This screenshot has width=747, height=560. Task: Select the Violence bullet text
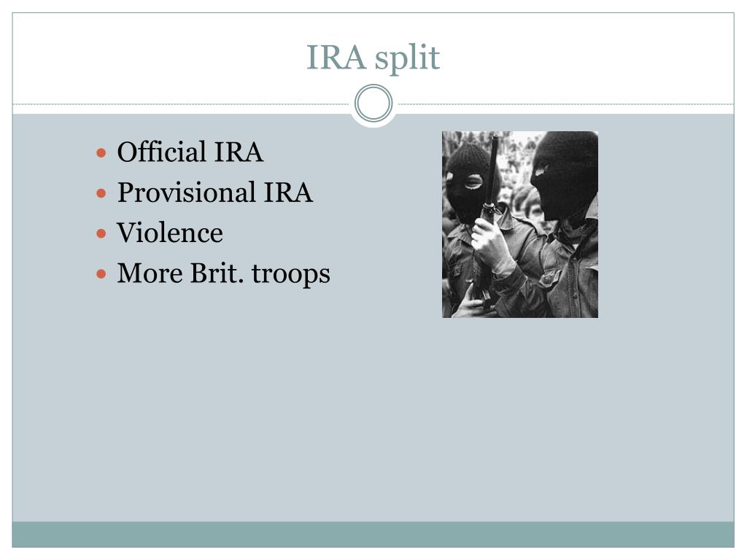pyautogui.click(x=170, y=233)
